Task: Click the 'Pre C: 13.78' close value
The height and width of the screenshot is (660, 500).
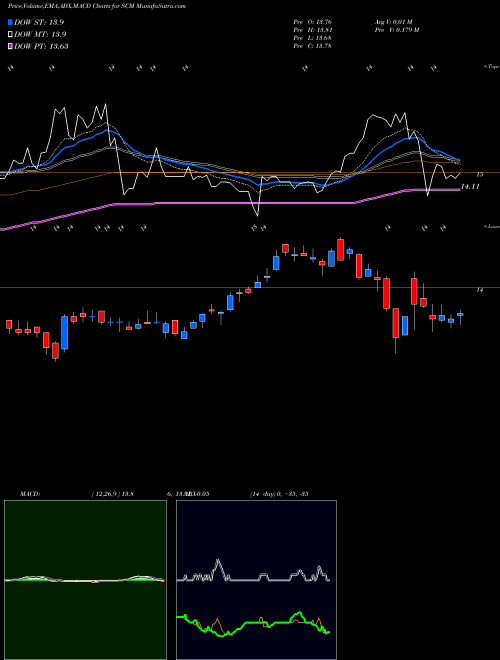Action: point(313,45)
